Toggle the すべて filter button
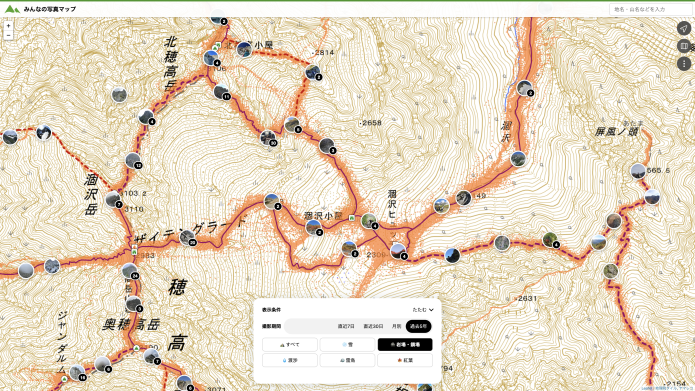695x391 pixels. (290, 344)
